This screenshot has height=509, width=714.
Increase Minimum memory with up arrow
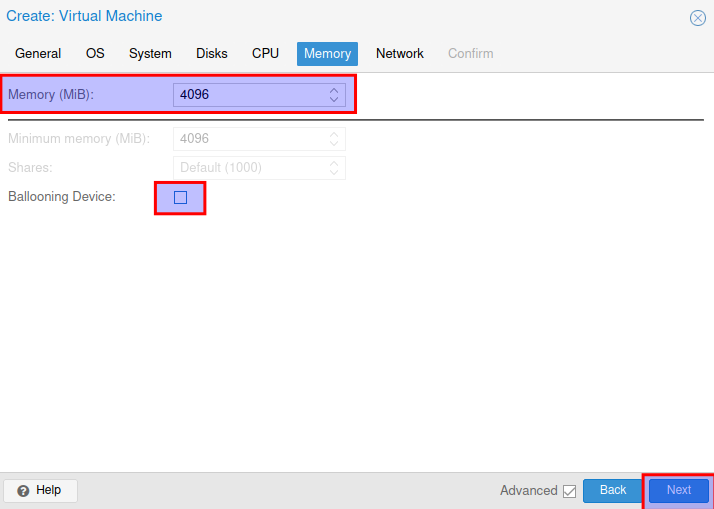tap(334, 133)
